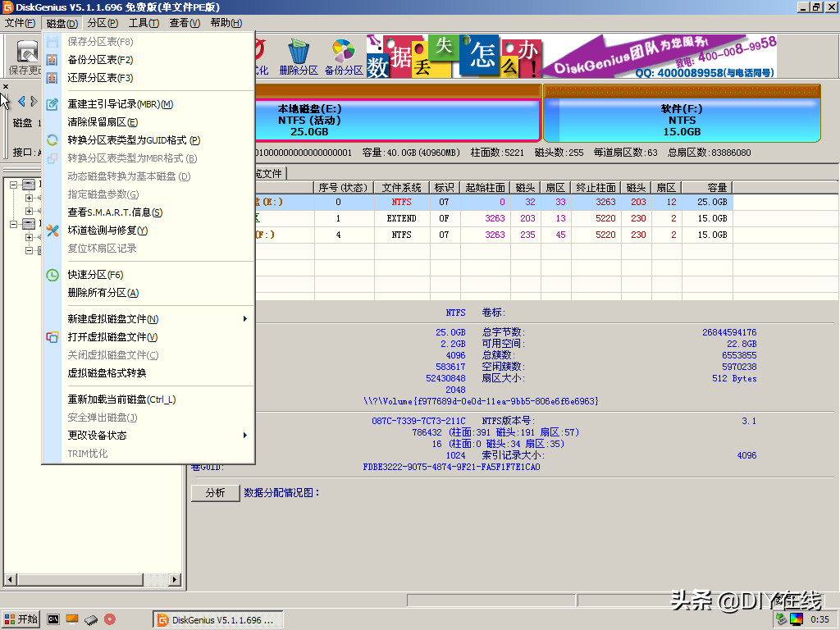Select 查看S.M.A.R.T.信息(S) from the menu

coord(115,212)
